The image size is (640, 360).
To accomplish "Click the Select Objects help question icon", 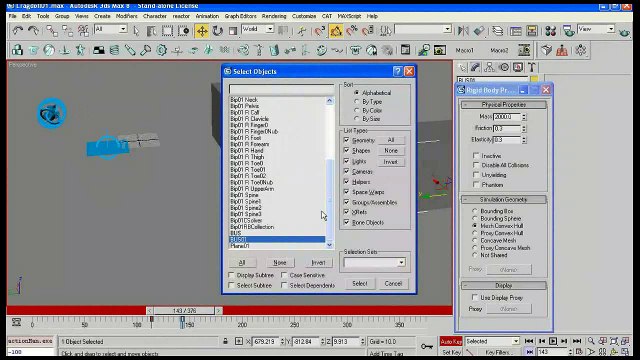I will 398,71.
